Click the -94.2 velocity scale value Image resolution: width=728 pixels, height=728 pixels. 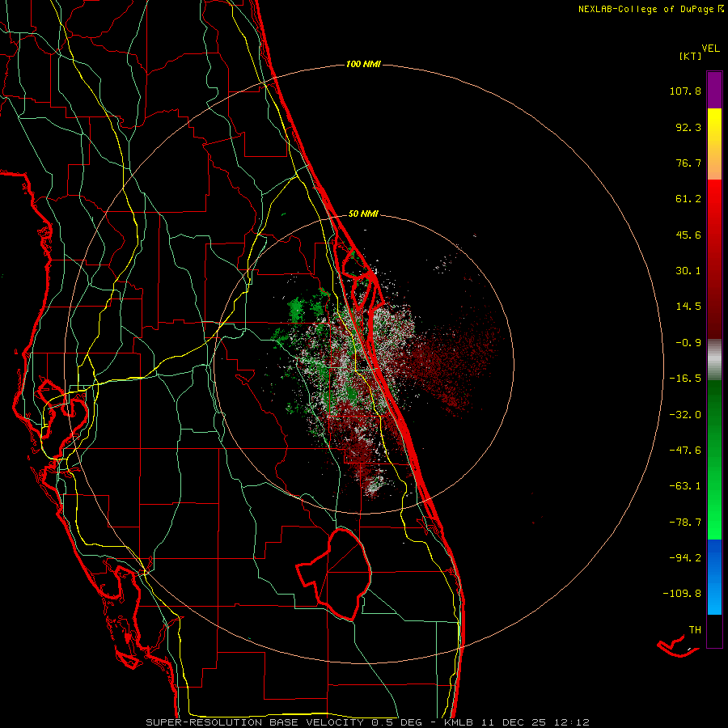(685, 558)
